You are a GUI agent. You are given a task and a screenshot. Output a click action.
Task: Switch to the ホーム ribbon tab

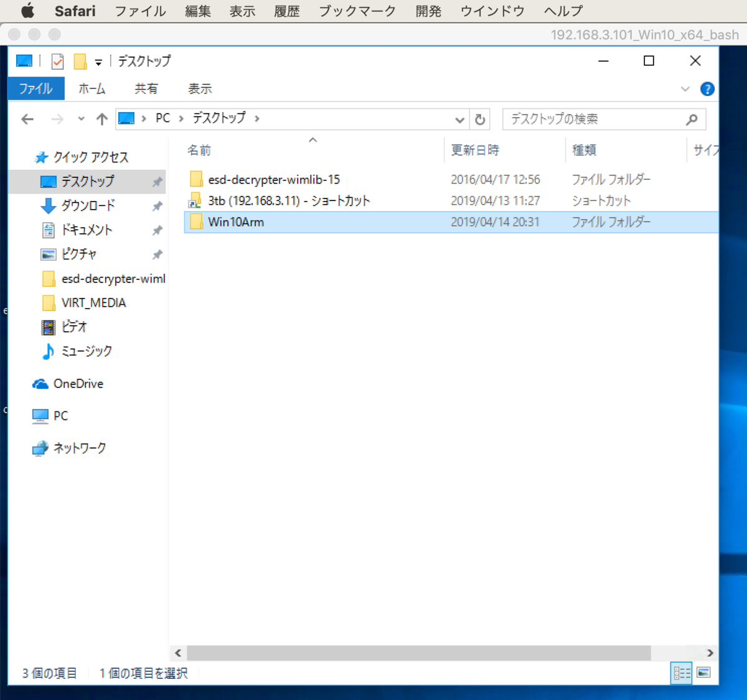pos(92,88)
